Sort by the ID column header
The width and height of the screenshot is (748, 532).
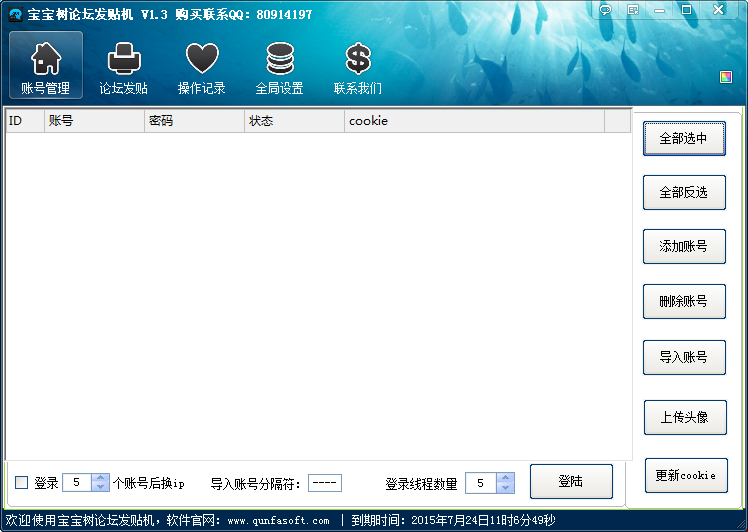(x=25, y=121)
